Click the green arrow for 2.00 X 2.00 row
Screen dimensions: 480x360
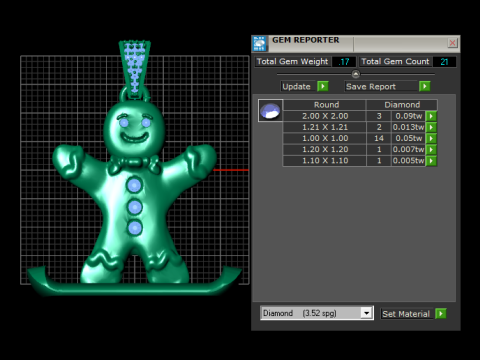coord(431,116)
